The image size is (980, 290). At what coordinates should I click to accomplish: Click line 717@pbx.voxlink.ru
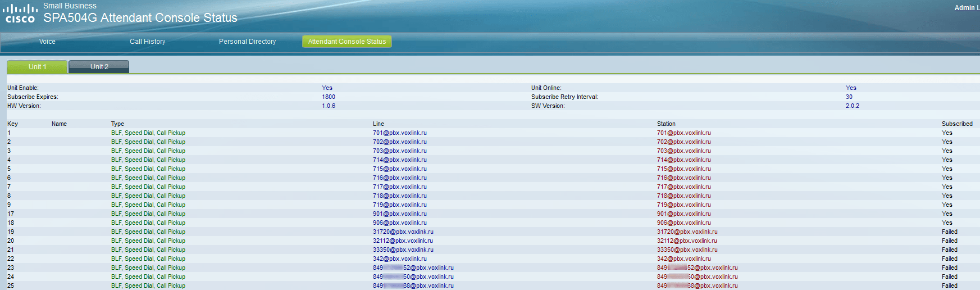click(x=400, y=187)
